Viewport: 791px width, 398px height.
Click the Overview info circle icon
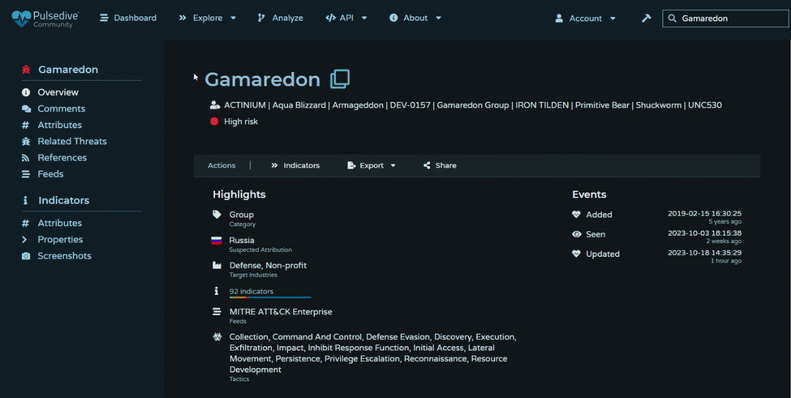pos(26,92)
